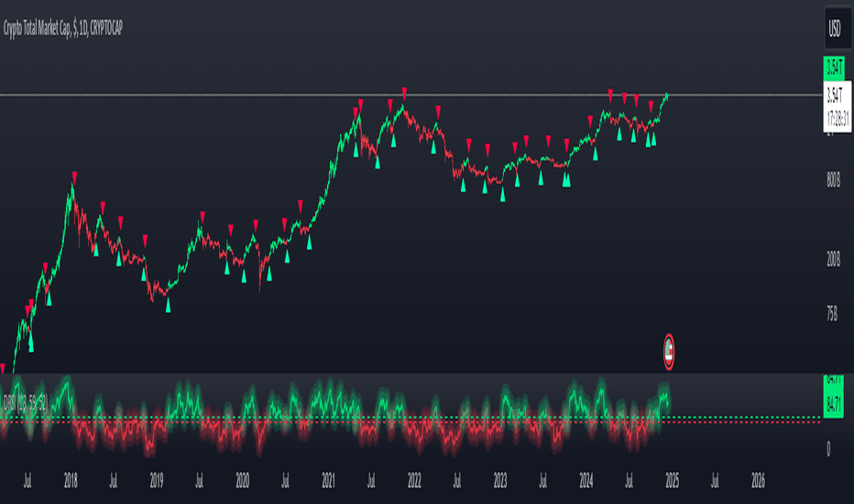854x504 pixels.
Task: Click the green 84.71 DRSI value label
Action: click(x=833, y=404)
